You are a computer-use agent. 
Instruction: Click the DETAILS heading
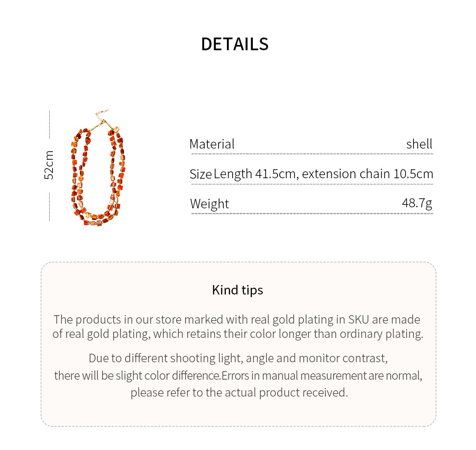point(235,44)
